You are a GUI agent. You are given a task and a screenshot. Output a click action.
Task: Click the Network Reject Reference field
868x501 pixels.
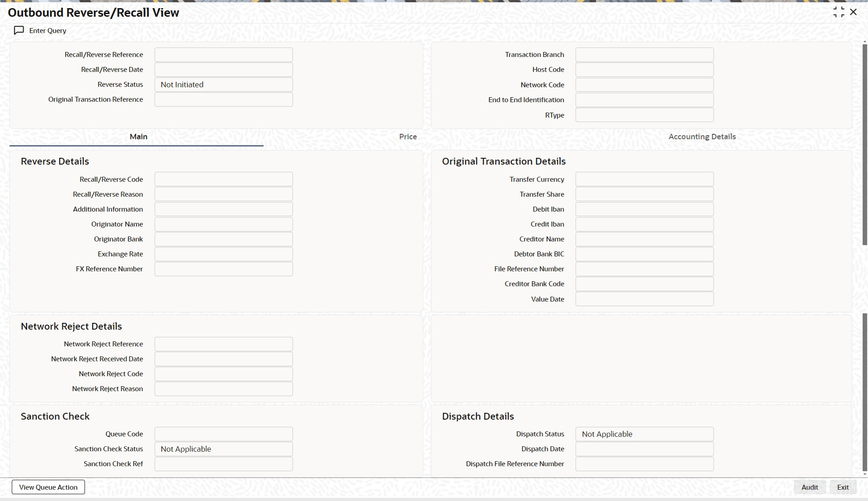pos(223,344)
